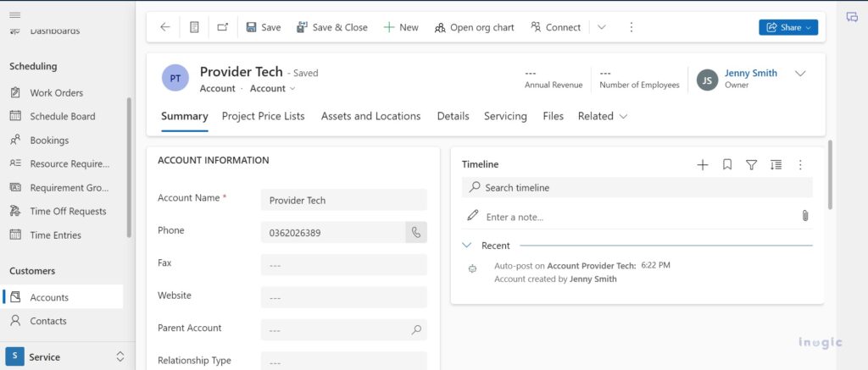Open the Service area switcher
The width and height of the screenshot is (868, 370).
[x=66, y=356]
